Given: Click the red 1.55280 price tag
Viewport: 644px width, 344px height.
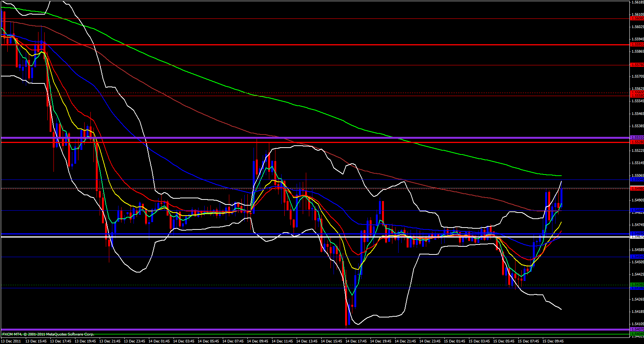Looking at the screenshot, I should pyautogui.click(x=637, y=142).
